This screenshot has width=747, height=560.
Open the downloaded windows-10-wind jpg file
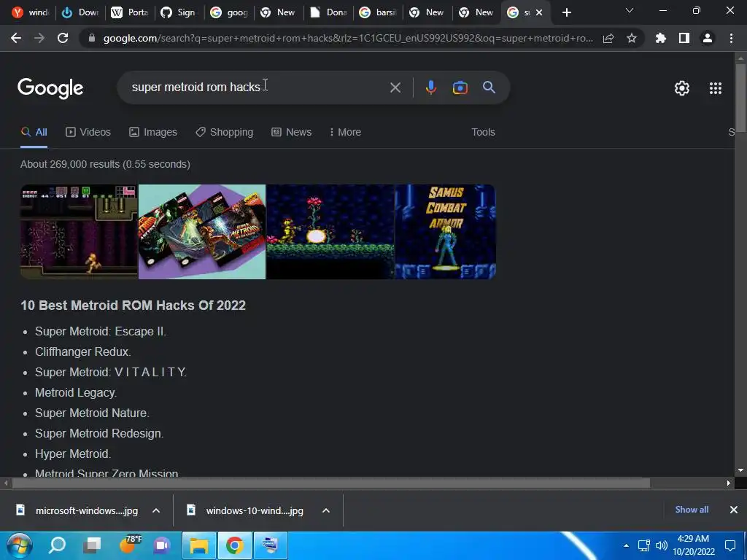(x=246, y=510)
